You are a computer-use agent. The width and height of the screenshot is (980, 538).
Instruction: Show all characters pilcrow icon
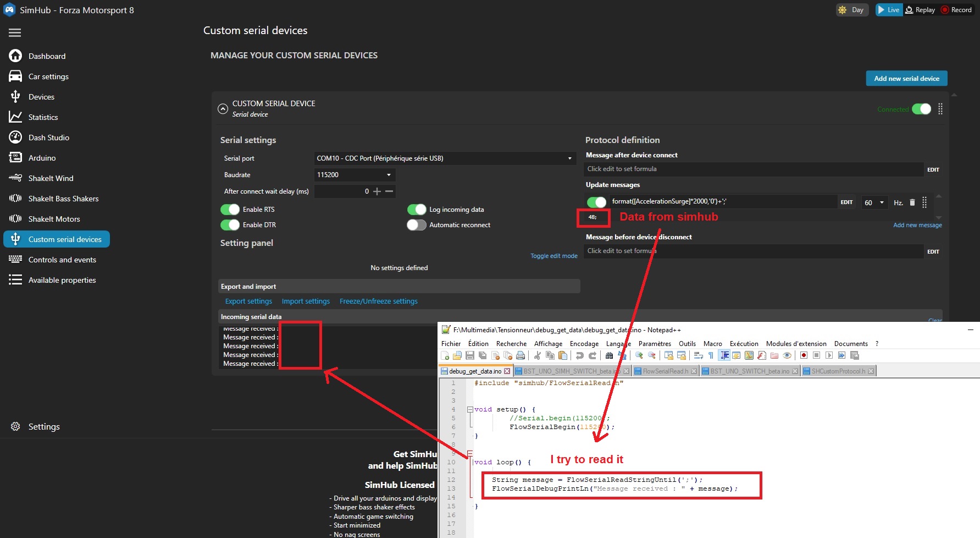pyautogui.click(x=711, y=355)
